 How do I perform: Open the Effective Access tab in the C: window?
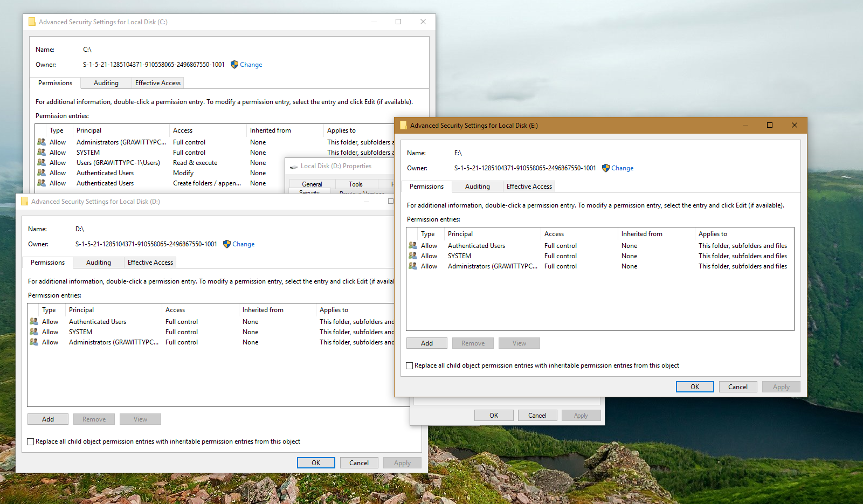[158, 83]
